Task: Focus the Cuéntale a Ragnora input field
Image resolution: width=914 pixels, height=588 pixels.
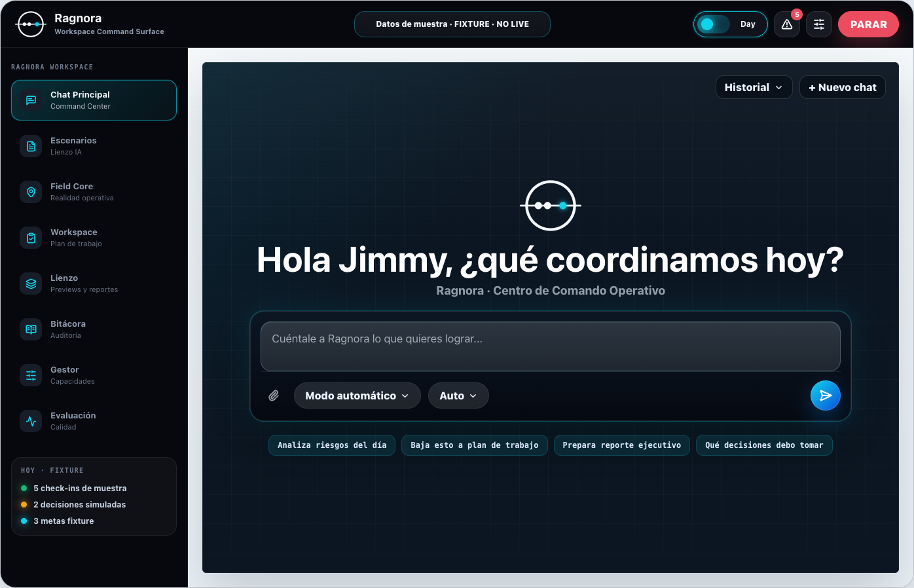Action: click(x=551, y=346)
